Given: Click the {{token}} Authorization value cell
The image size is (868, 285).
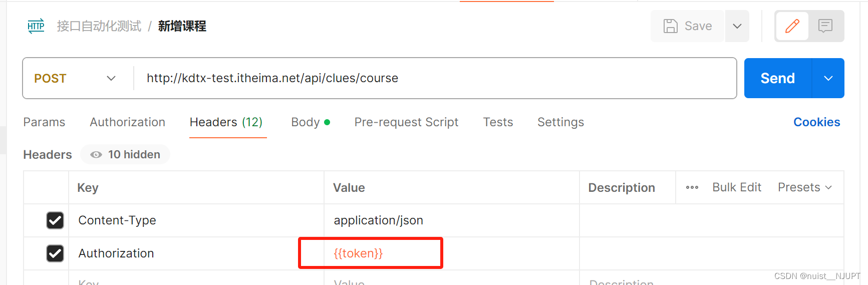Looking at the screenshot, I should pos(371,253).
